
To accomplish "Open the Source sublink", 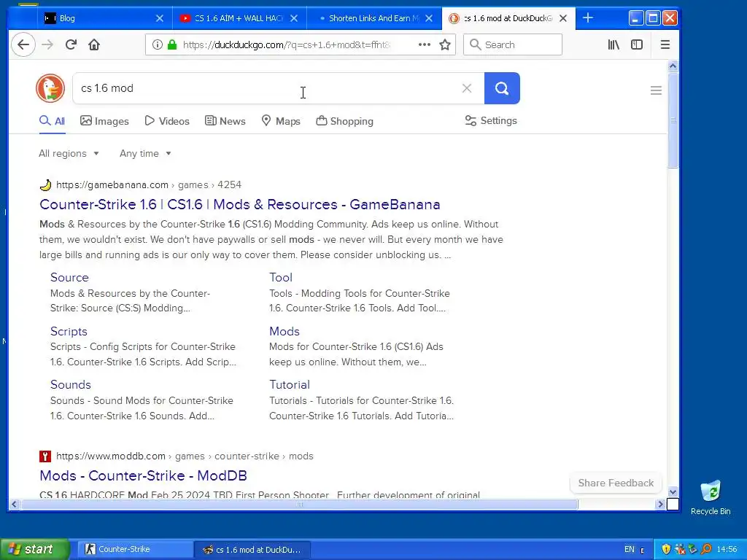I will click(69, 277).
